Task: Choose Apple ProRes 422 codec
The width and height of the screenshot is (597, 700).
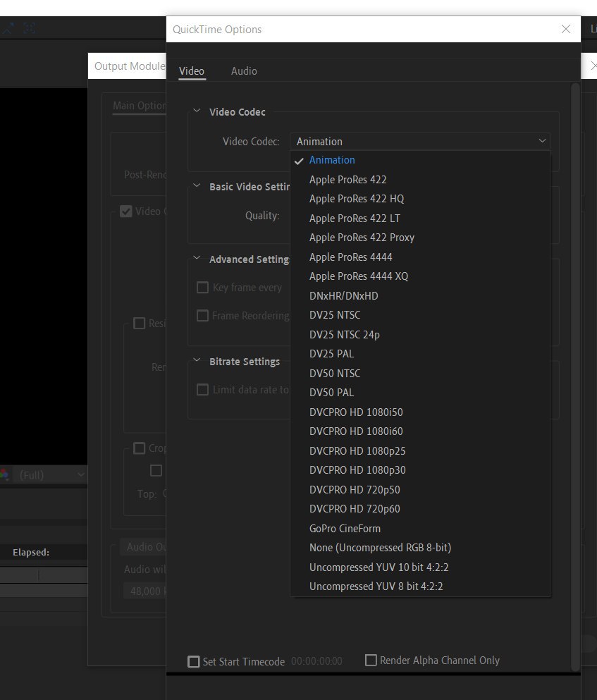Action: point(420,180)
